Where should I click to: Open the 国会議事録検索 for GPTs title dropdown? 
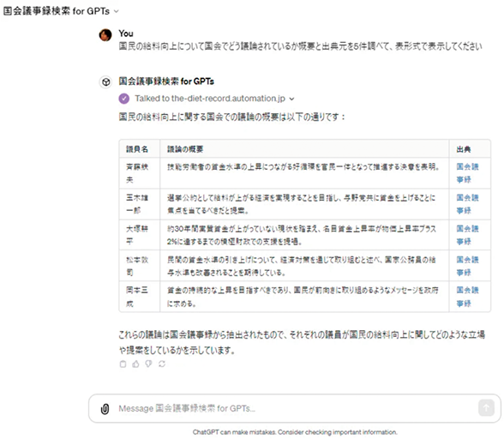(x=61, y=11)
